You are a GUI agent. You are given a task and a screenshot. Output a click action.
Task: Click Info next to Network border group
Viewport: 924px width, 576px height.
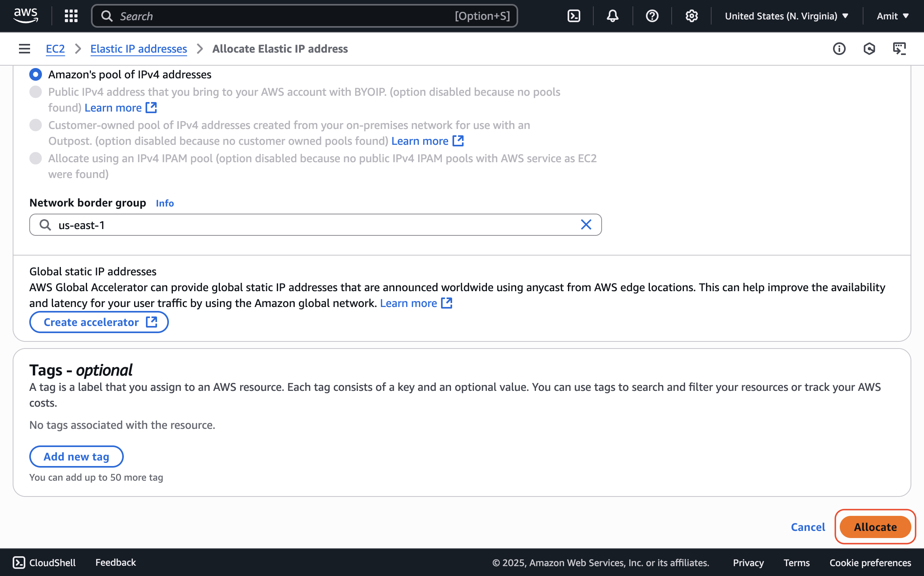[165, 203]
